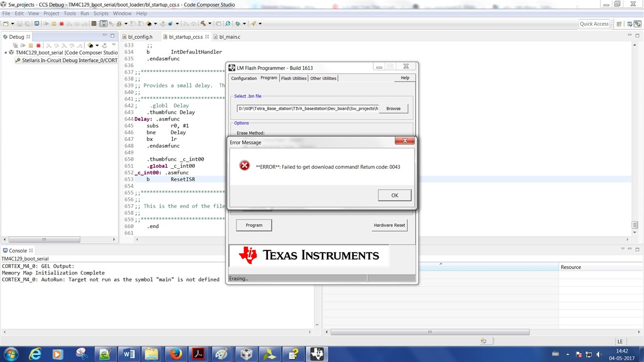The width and height of the screenshot is (644, 362).
Task: Click the Debug view horizontal scrollbar
Action: (45, 240)
